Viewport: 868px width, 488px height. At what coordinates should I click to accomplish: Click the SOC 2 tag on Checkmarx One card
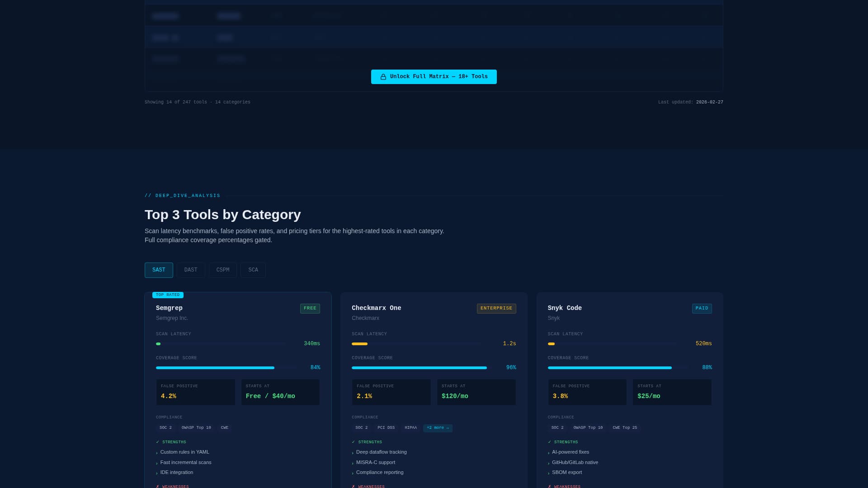[361, 428]
